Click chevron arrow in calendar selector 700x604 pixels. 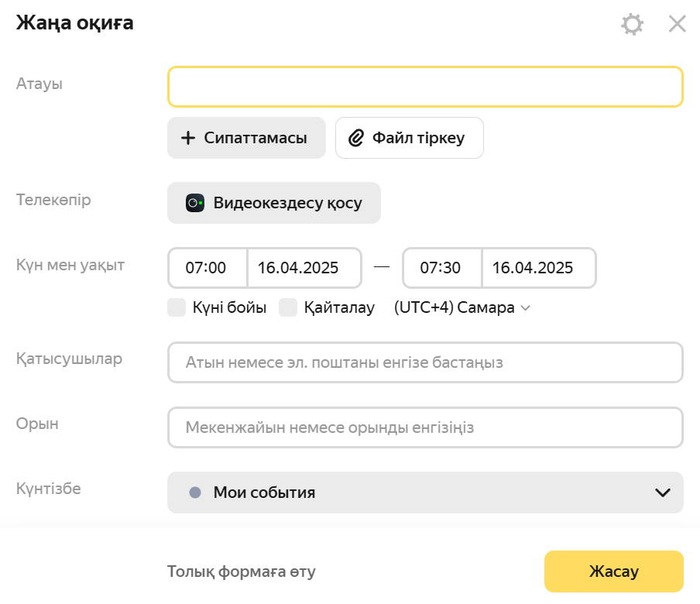pyautogui.click(x=662, y=492)
